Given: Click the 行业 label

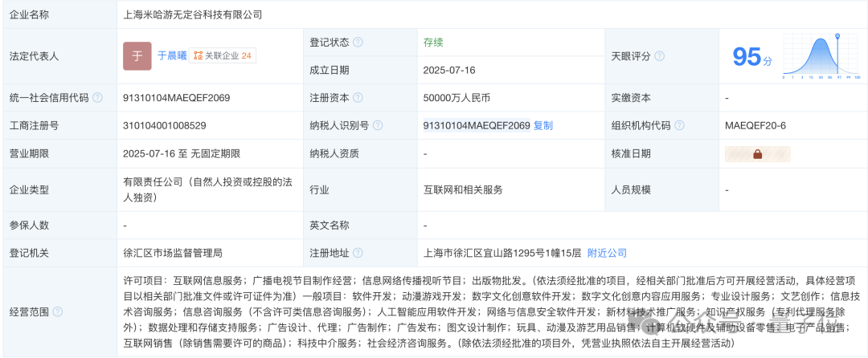Looking at the screenshot, I should tap(319, 189).
